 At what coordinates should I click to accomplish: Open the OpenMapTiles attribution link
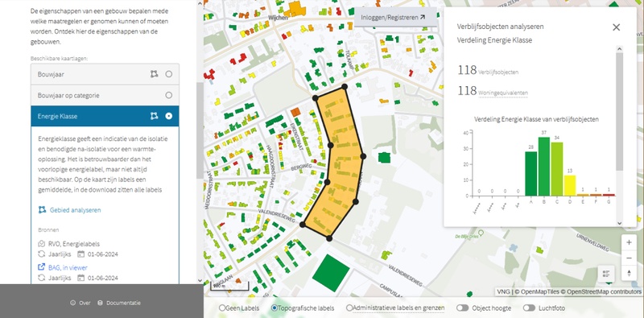(x=537, y=291)
